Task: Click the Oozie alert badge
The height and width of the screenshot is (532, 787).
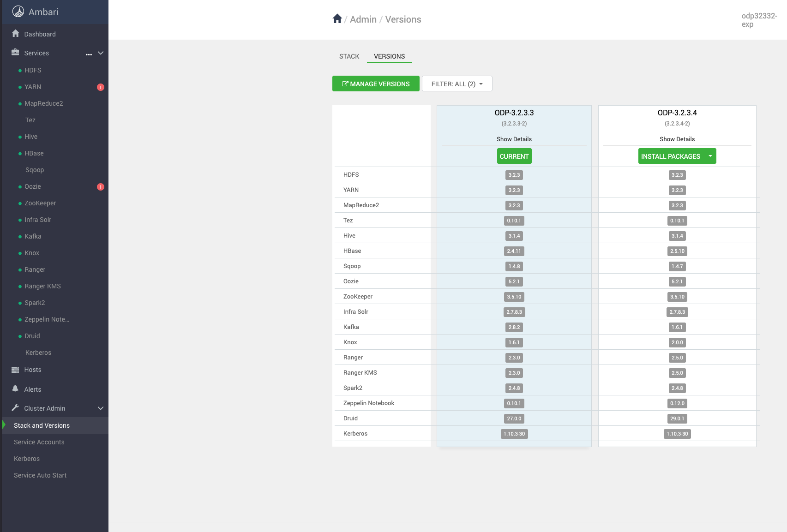Action: point(101,187)
